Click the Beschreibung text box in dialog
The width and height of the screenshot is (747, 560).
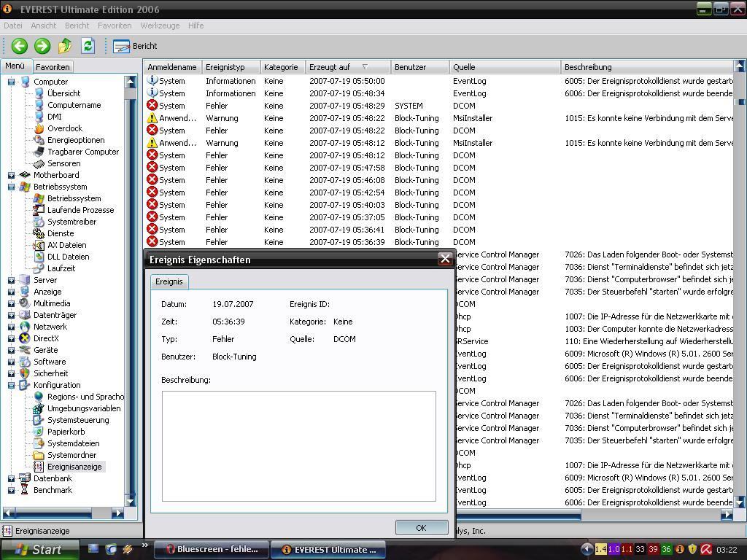coord(298,446)
